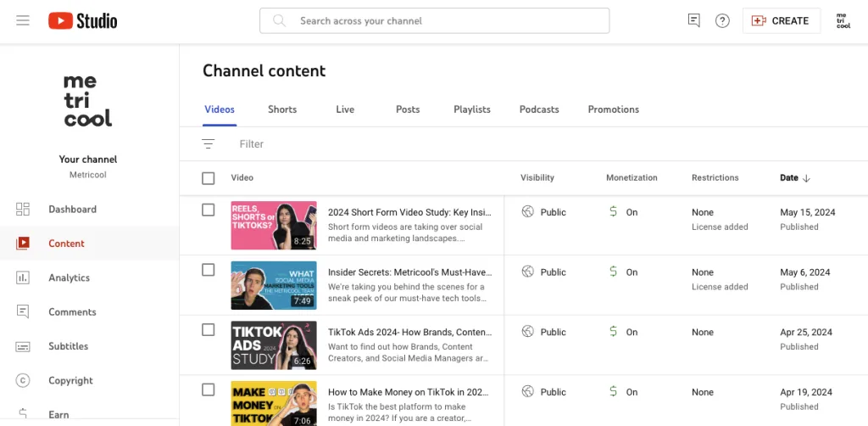Image resolution: width=868 pixels, height=426 pixels.
Task: Click the Content play icon
Action: point(23,244)
